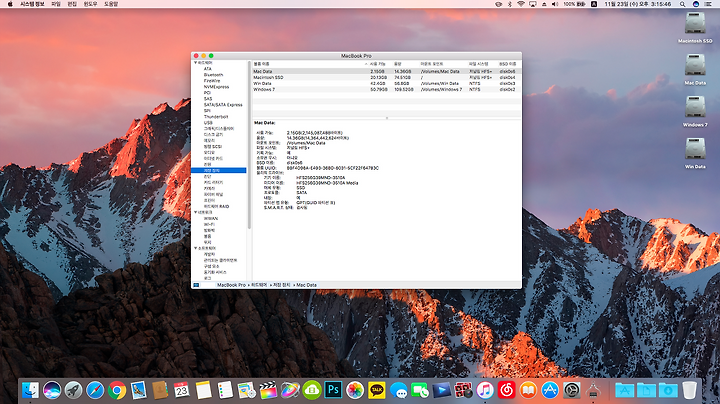The width and height of the screenshot is (720, 404).
Task: Select Windows 7 volume row in table
Action: 387,90
